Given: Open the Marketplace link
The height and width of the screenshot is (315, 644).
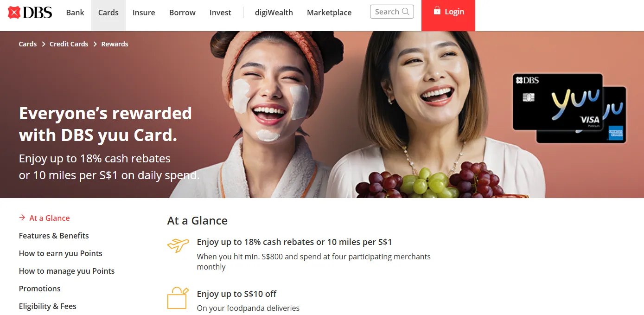Looking at the screenshot, I should [x=329, y=13].
